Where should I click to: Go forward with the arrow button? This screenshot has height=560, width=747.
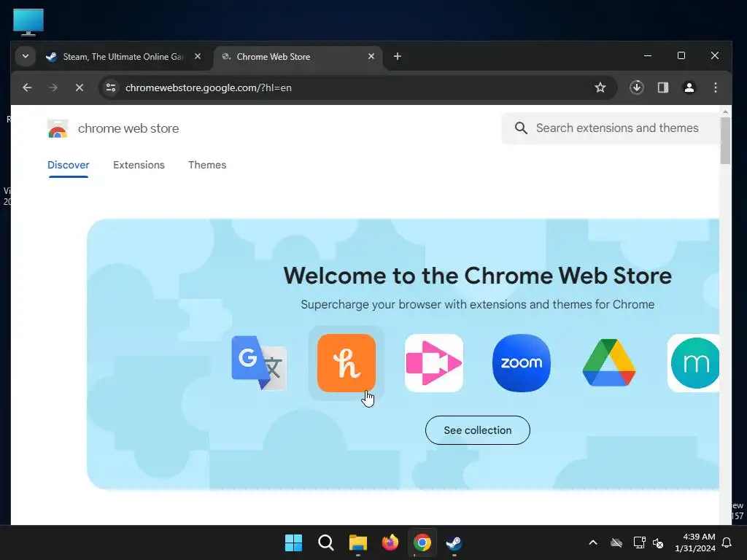tap(53, 87)
